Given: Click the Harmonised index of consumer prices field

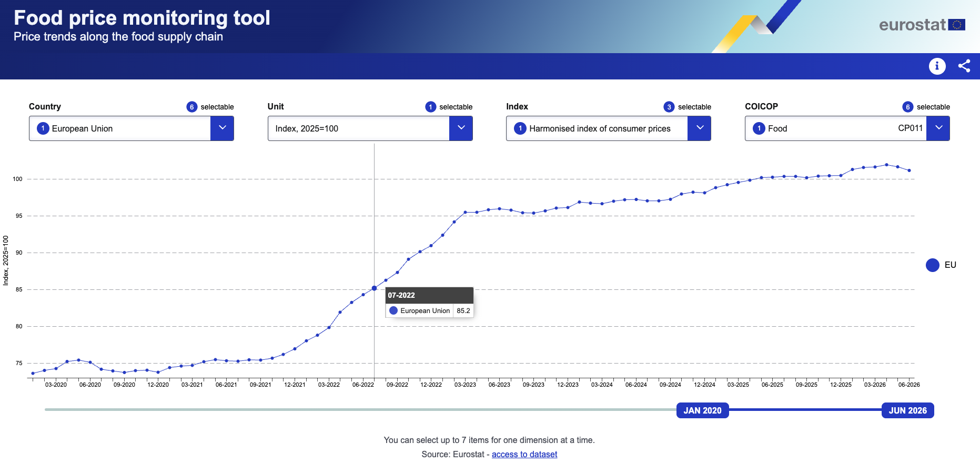Looking at the screenshot, I should pyautogui.click(x=597, y=128).
